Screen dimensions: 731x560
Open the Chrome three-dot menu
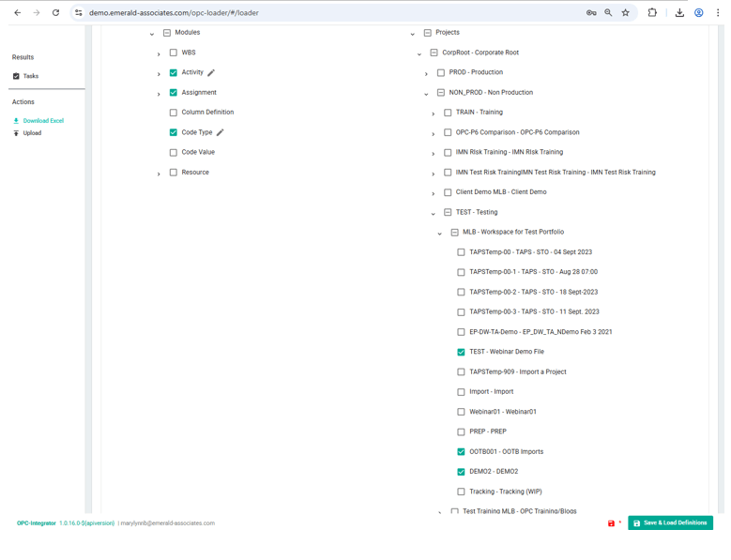coord(718,12)
